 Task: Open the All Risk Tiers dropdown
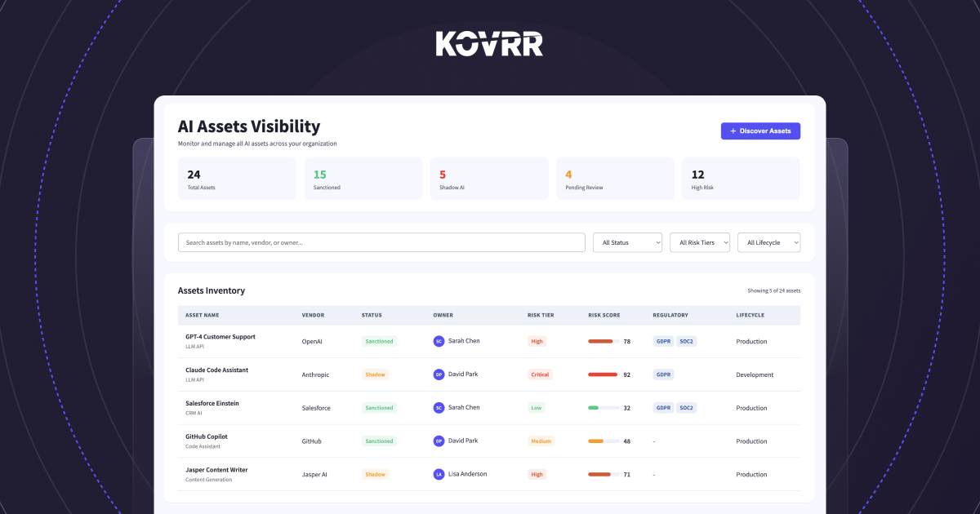pyautogui.click(x=699, y=242)
